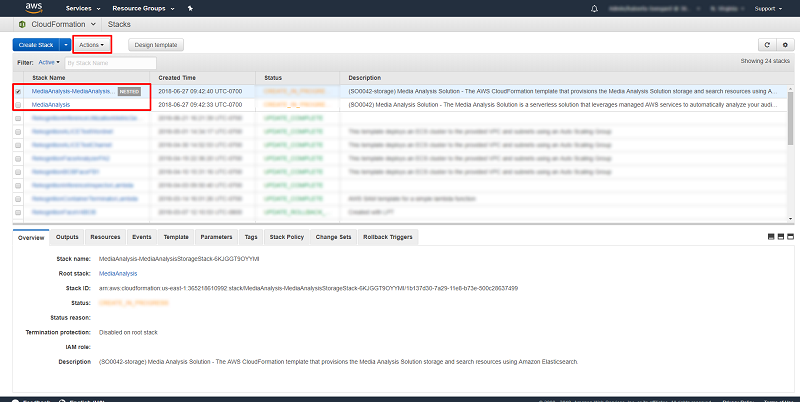
Task: Click the pin shortcut icon in navbar
Action: coord(190,8)
